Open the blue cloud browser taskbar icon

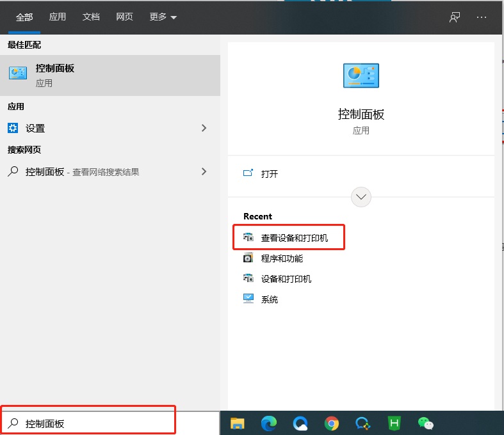click(x=300, y=423)
